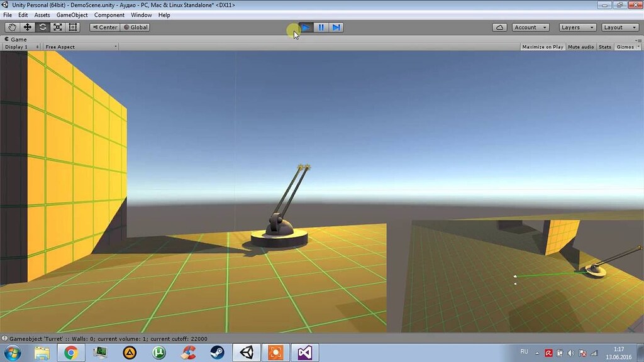Open the Layout dropdown
Image resolution: width=644 pixels, height=362 pixels.
[x=619, y=27]
